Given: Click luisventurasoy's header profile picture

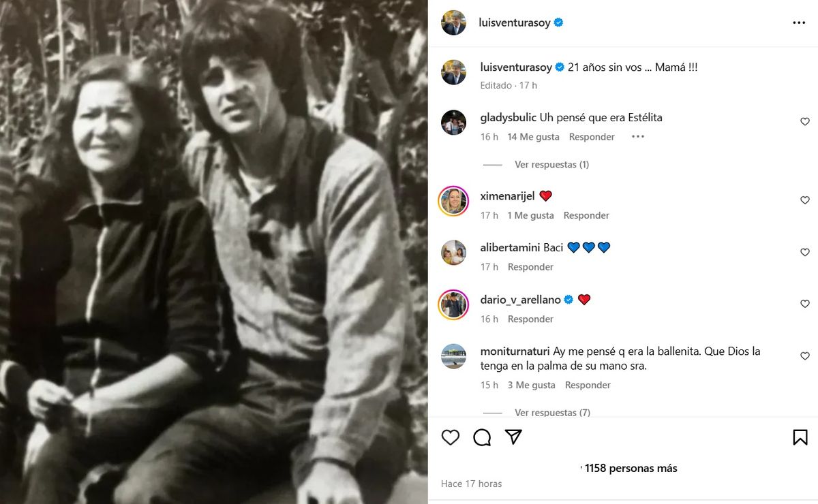Looking at the screenshot, I should [x=454, y=22].
